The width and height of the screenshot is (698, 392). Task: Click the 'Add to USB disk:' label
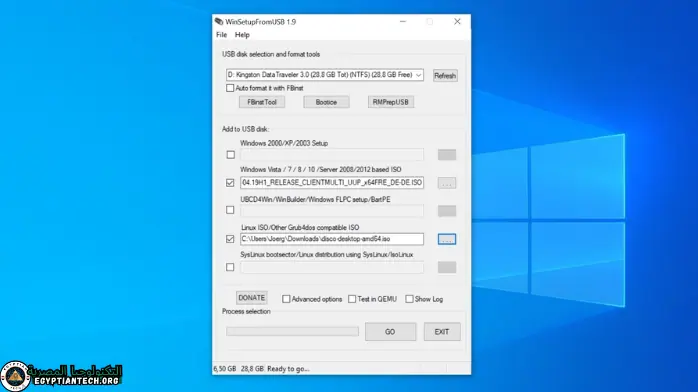(x=246, y=129)
